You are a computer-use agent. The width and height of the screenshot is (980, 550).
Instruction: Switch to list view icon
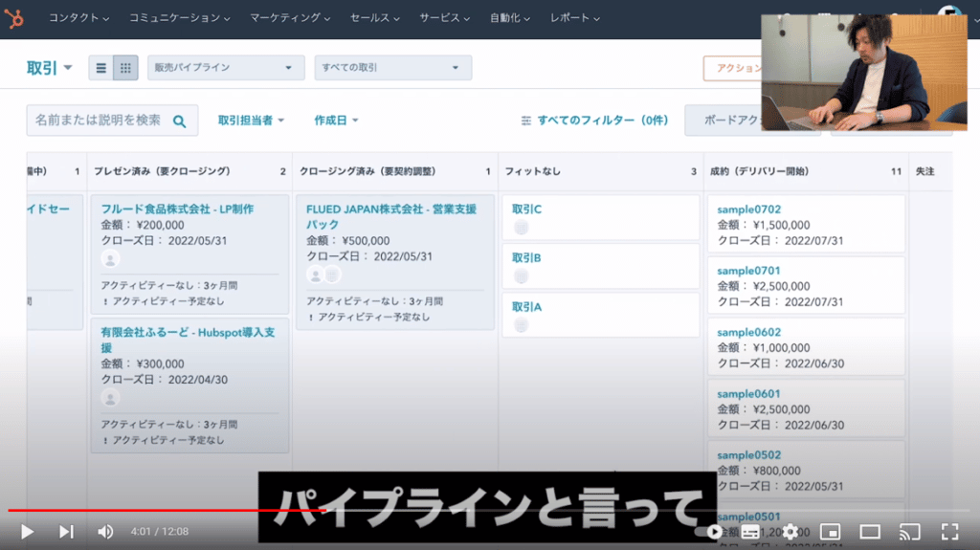pyautogui.click(x=100, y=68)
